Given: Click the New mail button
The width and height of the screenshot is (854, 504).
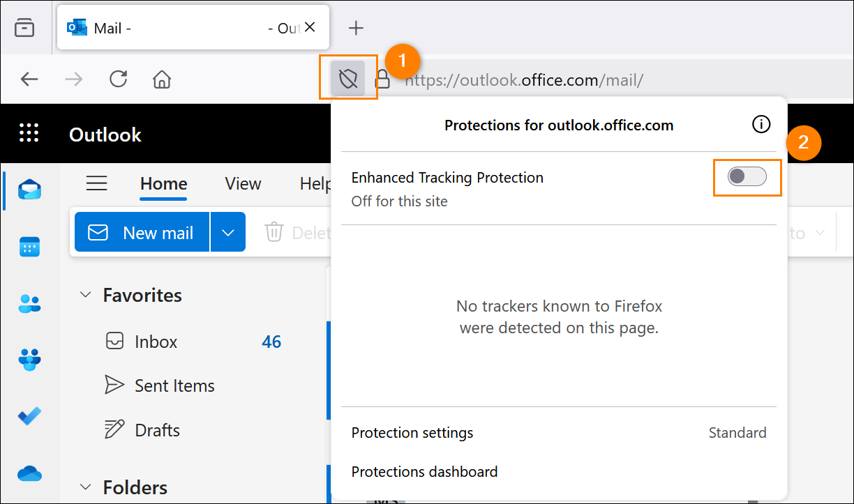Looking at the screenshot, I should click(142, 232).
